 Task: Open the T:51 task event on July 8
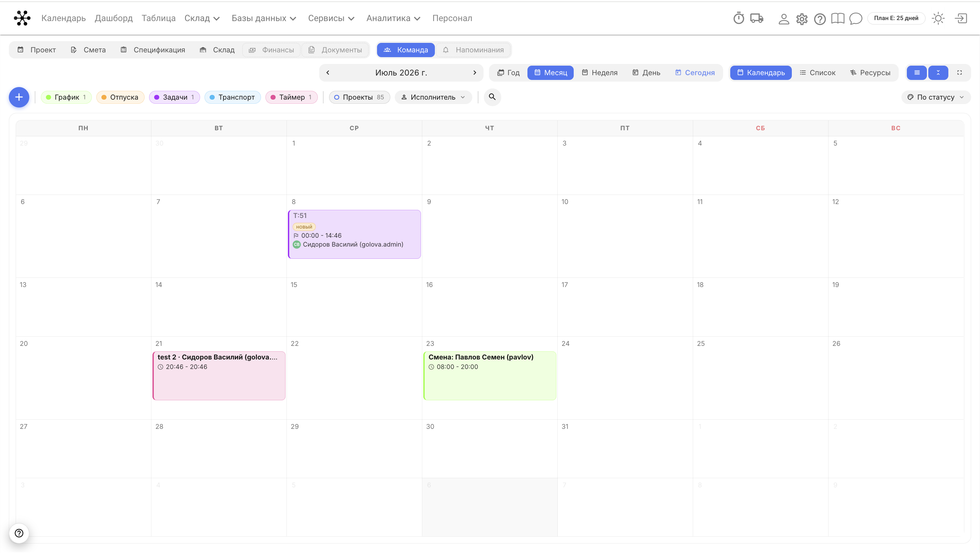coord(354,234)
